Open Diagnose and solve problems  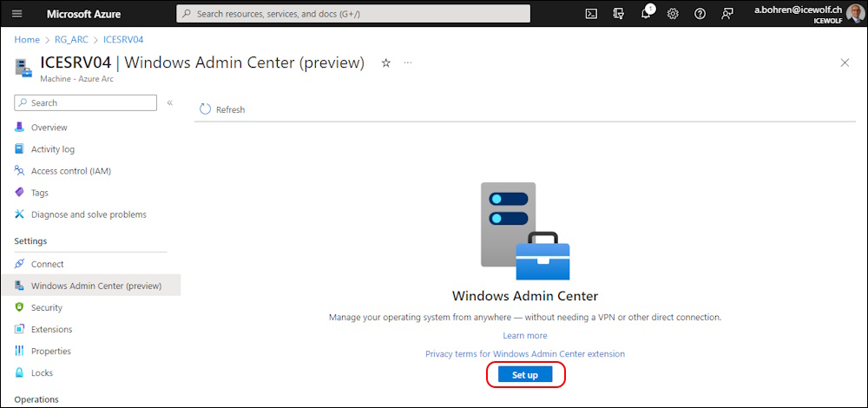[90, 214]
